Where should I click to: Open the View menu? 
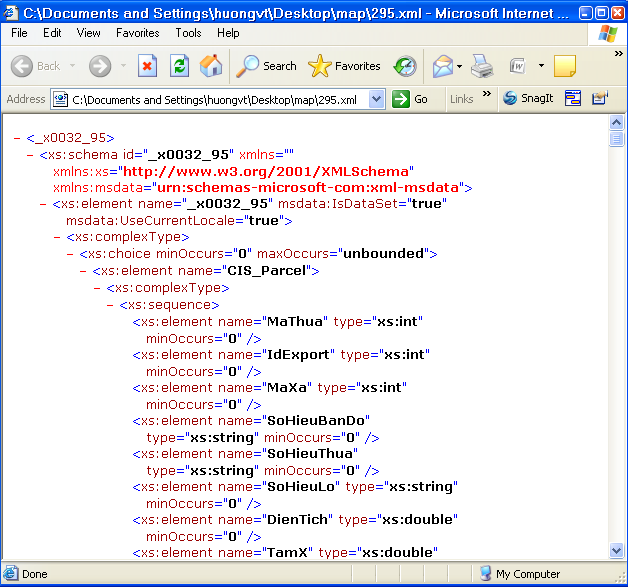pyautogui.click(x=88, y=33)
